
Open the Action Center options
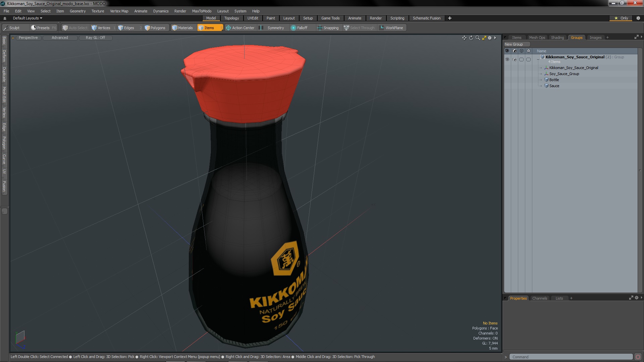point(240,28)
